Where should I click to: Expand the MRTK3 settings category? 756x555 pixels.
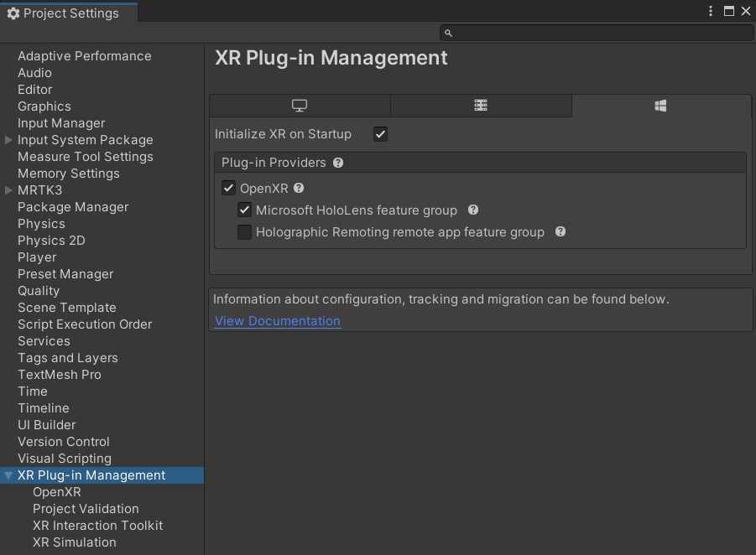8,190
